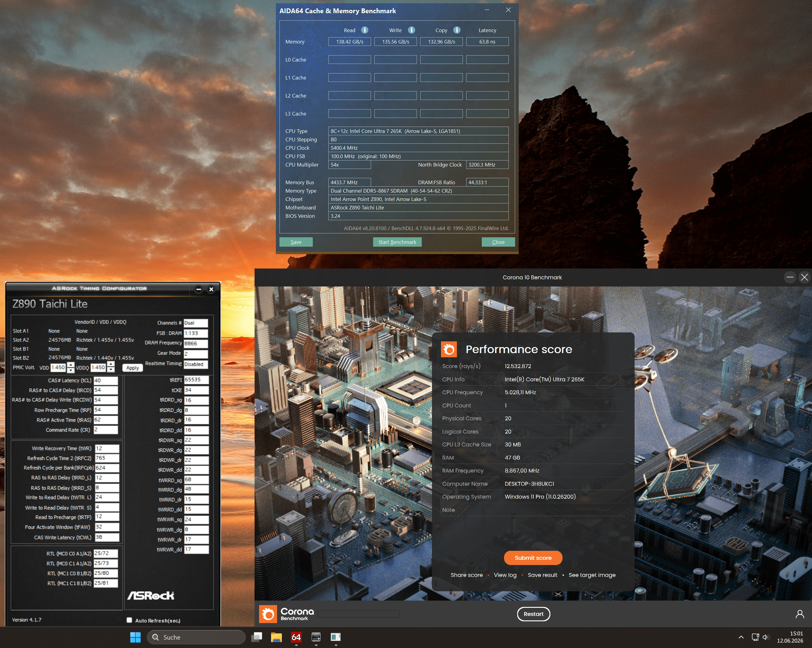Click the Share score link

[x=466, y=575]
